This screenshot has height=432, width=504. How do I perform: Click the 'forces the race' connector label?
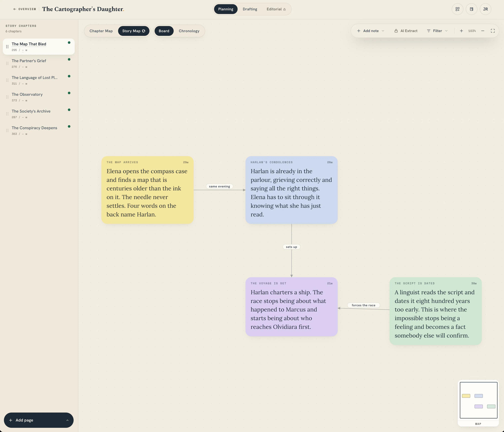point(363,305)
